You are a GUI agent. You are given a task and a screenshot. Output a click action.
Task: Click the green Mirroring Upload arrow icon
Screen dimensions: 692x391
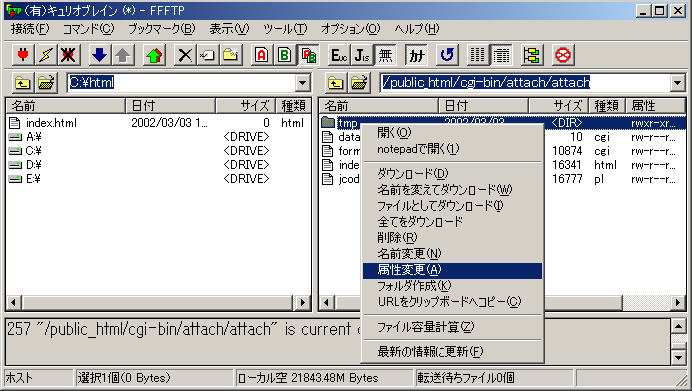tap(154, 56)
